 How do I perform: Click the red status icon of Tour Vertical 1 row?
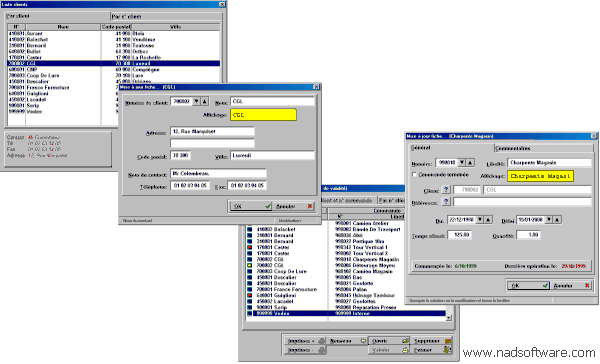point(250,248)
